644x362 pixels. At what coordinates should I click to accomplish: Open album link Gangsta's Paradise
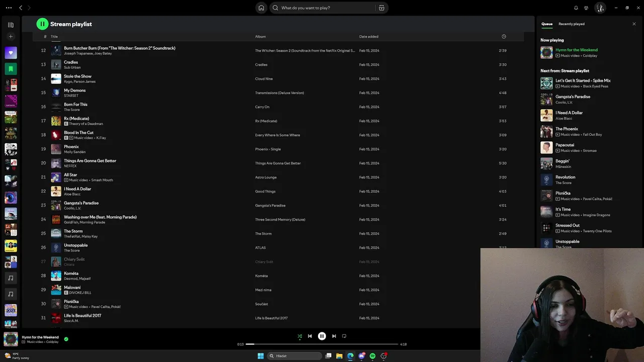tap(270, 206)
